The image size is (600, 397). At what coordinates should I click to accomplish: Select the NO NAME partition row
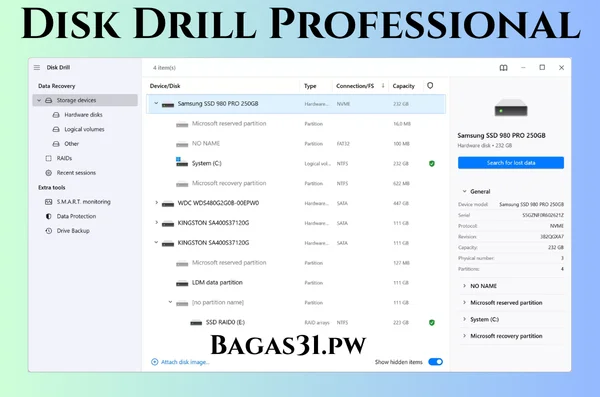coord(296,144)
